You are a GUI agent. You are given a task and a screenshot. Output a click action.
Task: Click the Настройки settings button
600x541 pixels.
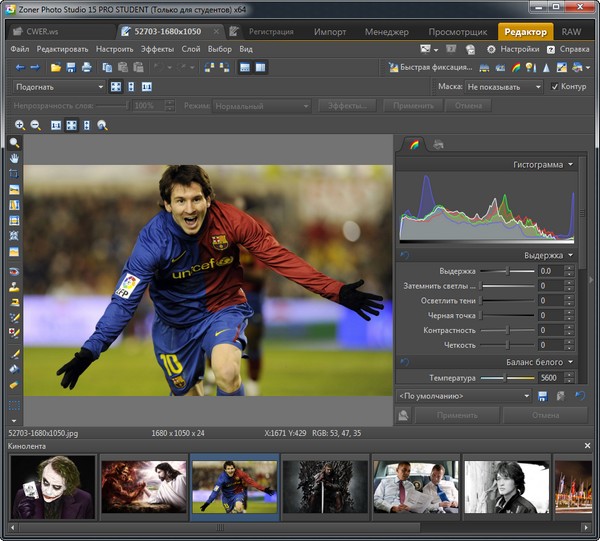pyautogui.click(x=514, y=49)
